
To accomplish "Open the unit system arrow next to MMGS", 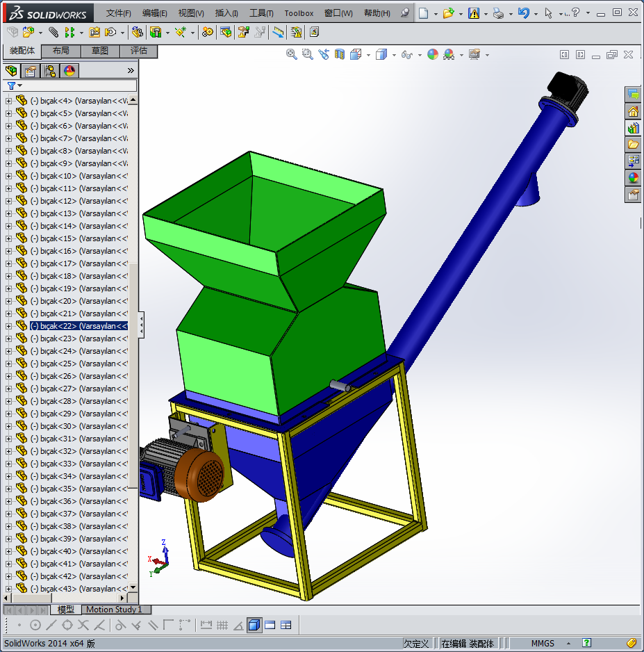I will tap(568, 643).
